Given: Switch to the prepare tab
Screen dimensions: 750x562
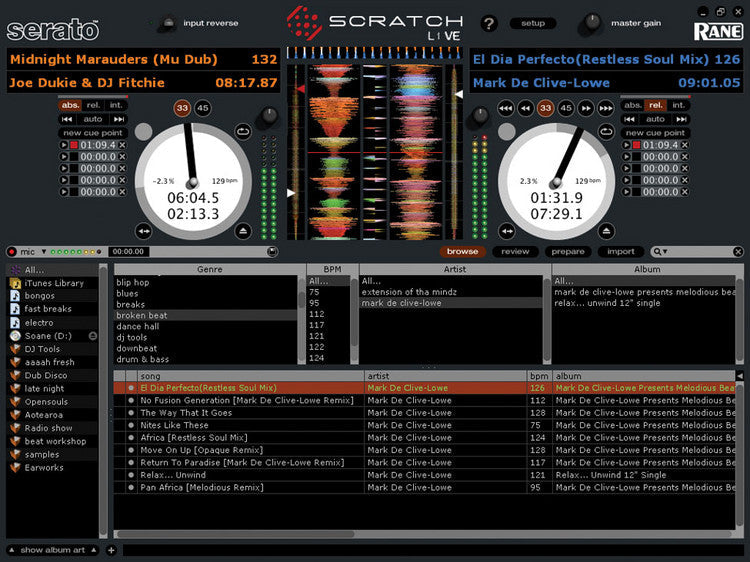Looking at the screenshot, I should click(568, 252).
